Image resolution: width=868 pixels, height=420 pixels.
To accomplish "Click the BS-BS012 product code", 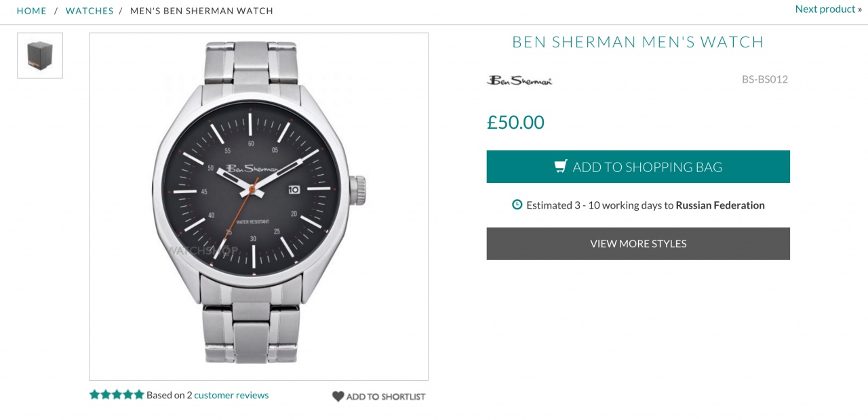I will pos(764,79).
